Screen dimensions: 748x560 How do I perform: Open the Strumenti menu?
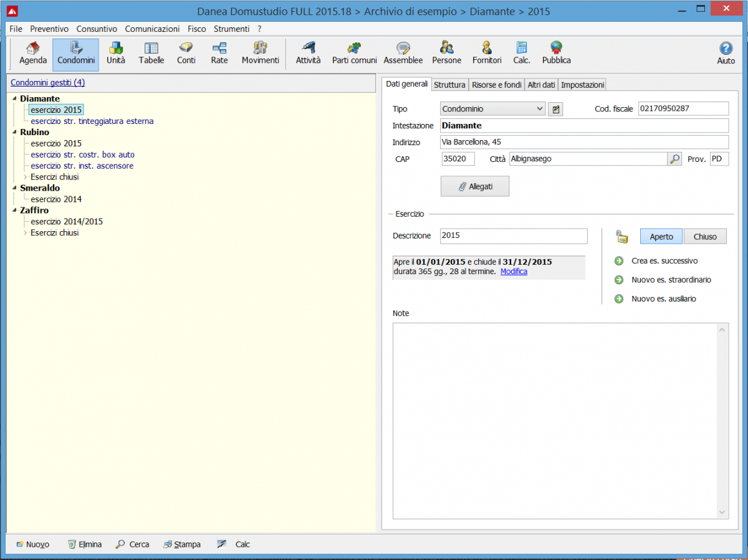click(x=231, y=29)
